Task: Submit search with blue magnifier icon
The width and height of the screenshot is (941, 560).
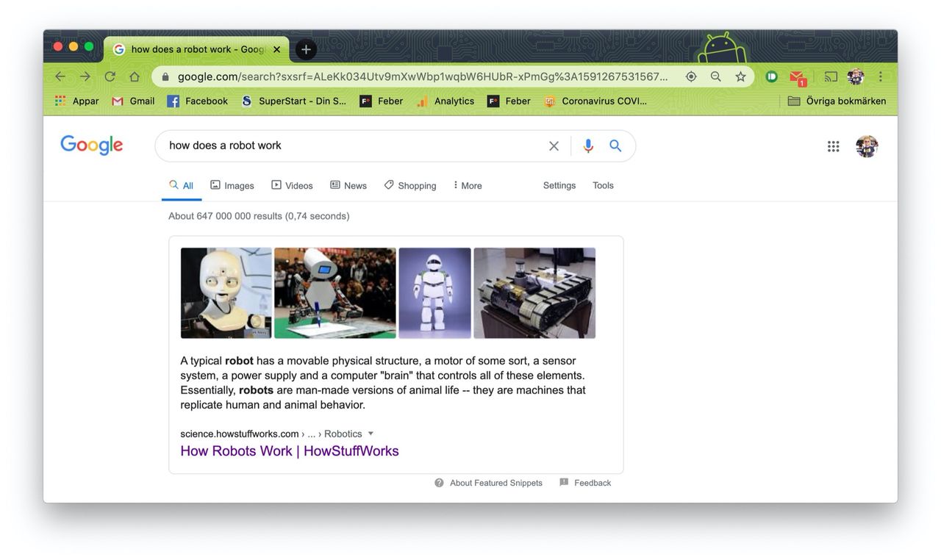Action: point(615,146)
